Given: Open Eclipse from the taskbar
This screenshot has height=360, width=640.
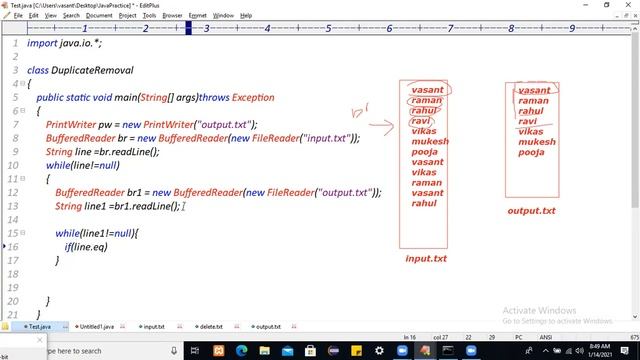Looking at the screenshot, I should (333, 351).
